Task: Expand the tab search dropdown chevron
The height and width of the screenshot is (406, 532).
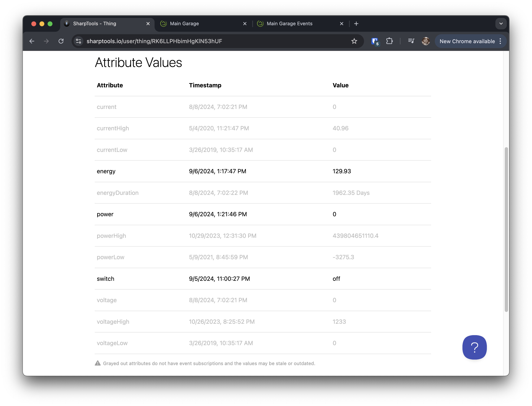Action: [x=501, y=24]
